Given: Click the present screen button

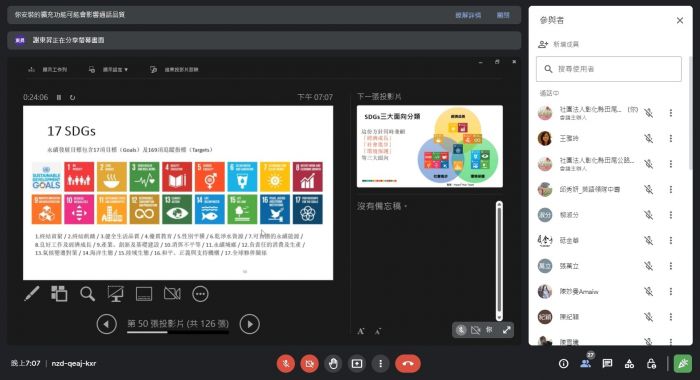Looking at the screenshot, I should tap(357, 363).
